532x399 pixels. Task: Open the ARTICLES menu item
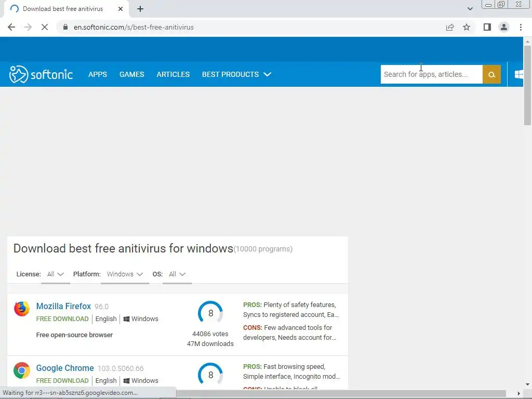pyautogui.click(x=173, y=74)
